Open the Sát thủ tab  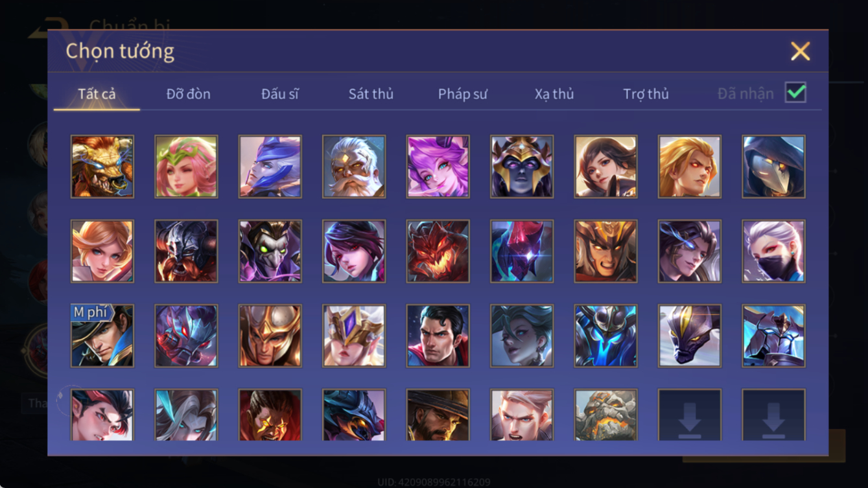[x=371, y=94]
